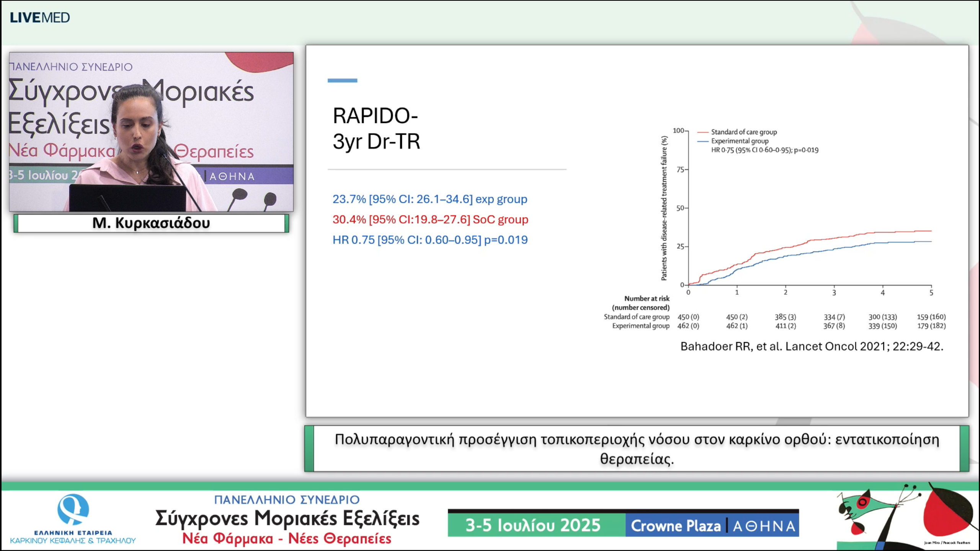Click the blue Experimental group legend line
The image size is (980, 551).
(703, 141)
